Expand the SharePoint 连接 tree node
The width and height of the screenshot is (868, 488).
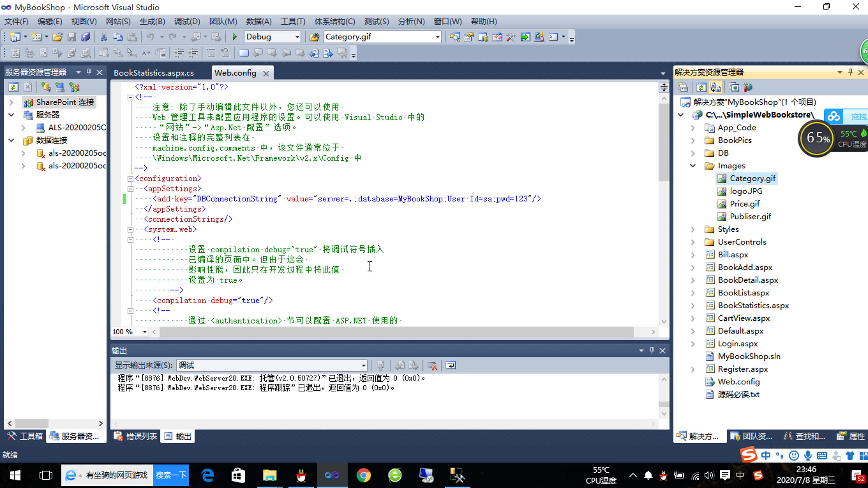pyautogui.click(x=11, y=102)
